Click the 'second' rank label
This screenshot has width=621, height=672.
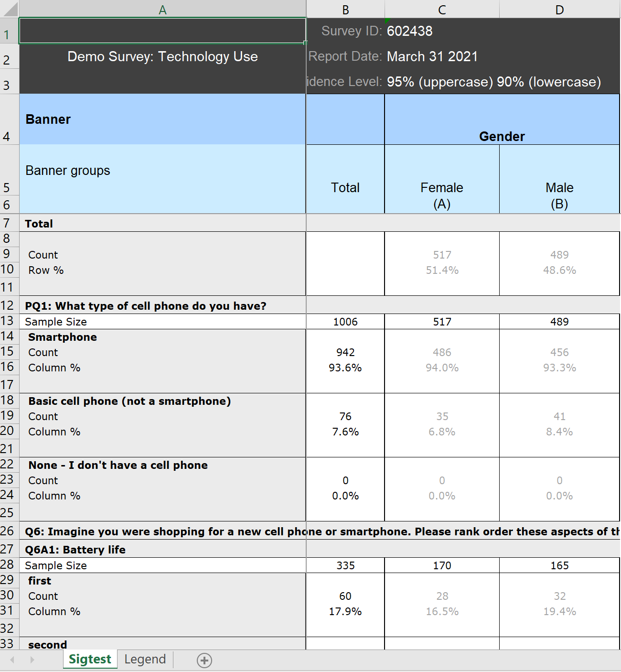click(x=47, y=644)
